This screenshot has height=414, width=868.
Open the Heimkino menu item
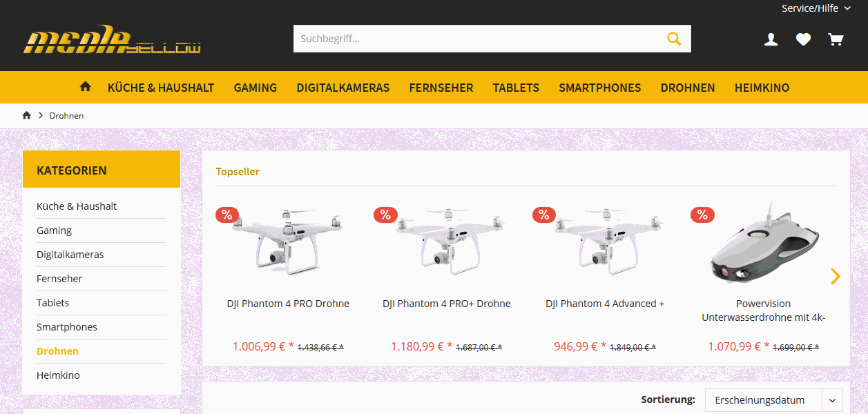[x=762, y=88]
